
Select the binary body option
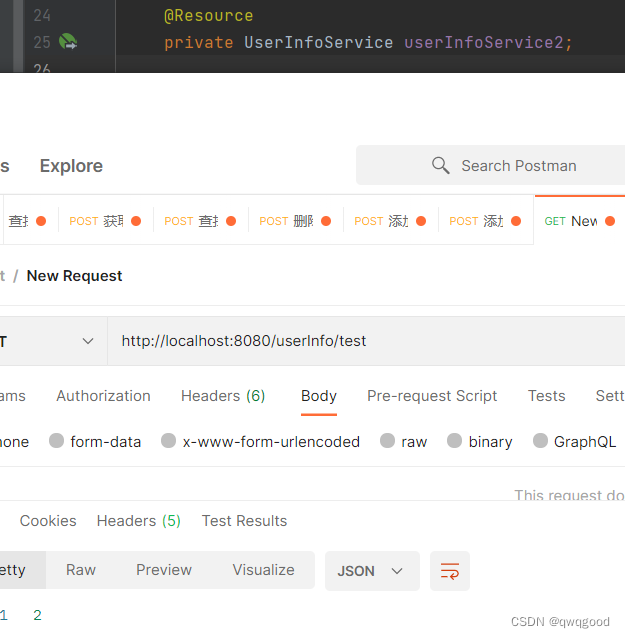click(x=479, y=441)
